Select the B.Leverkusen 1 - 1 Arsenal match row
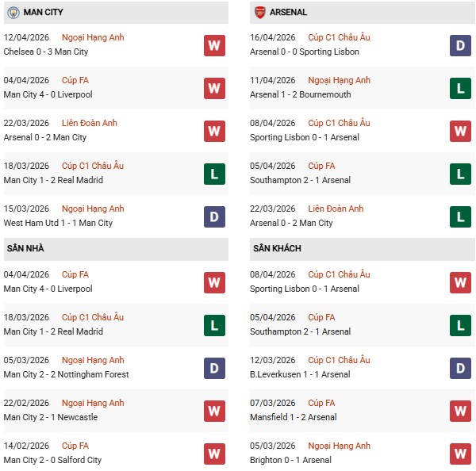 [301, 374]
